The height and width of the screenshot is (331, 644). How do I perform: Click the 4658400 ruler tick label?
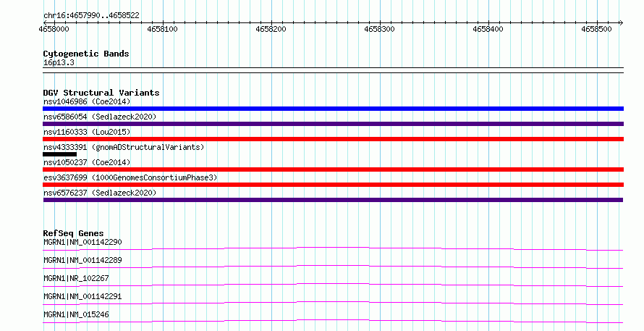488,29
